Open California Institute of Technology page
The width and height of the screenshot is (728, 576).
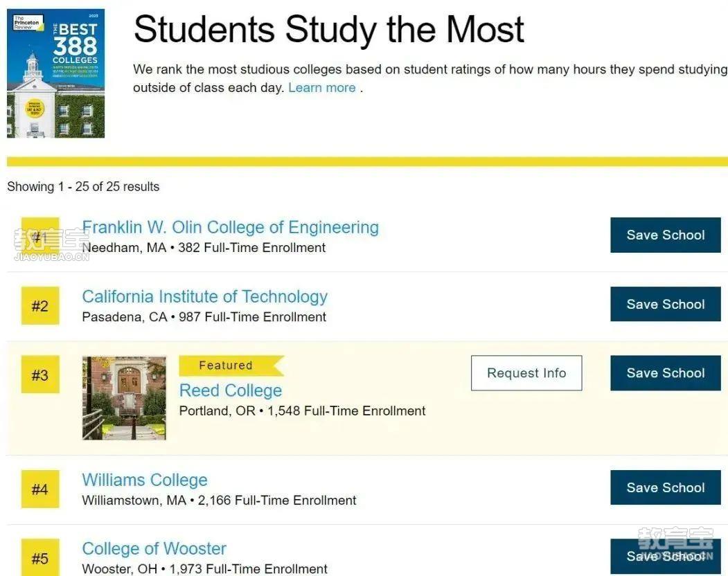(205, 296)
